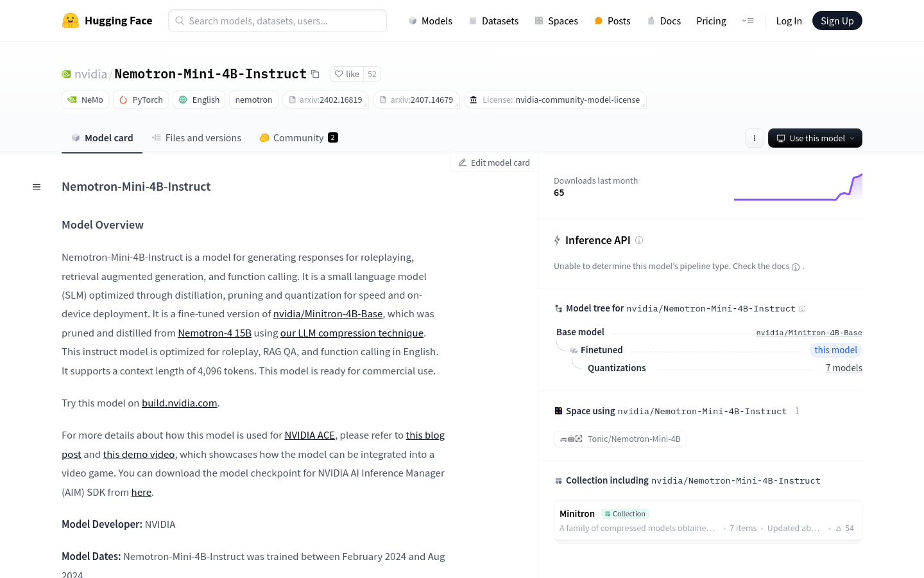Click Edit model card button
Image resolution: width=924 pixels, height=578 pixels.
click(494, 163)
